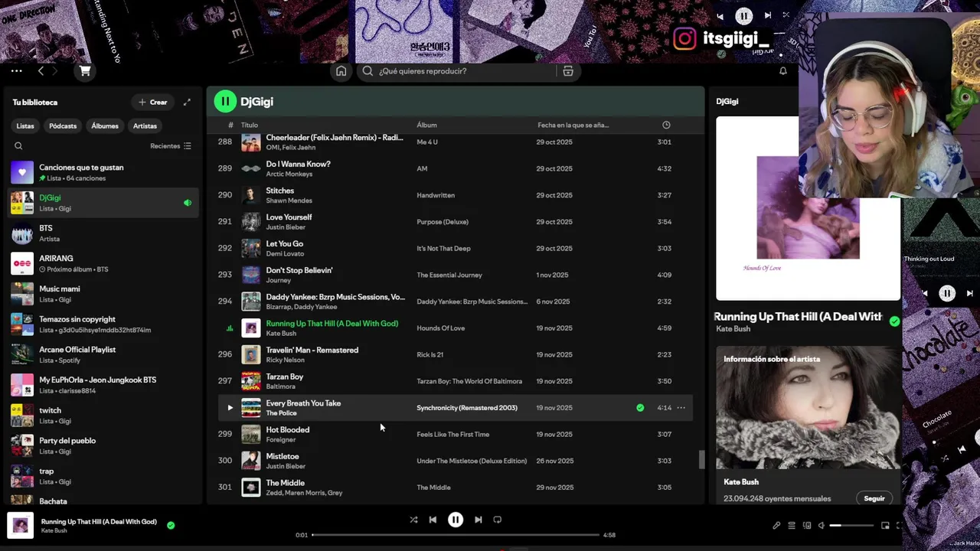Open the BTS artist in library
This screenshot has height=551, width=980.
click(x=103, y=233)
